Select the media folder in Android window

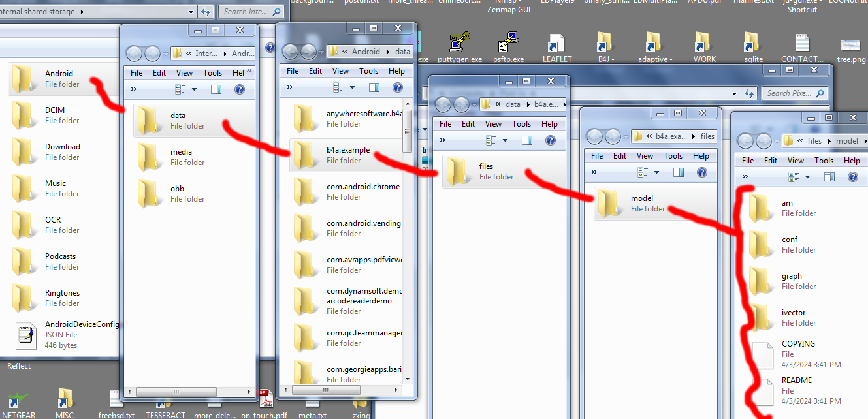[193, 157]
